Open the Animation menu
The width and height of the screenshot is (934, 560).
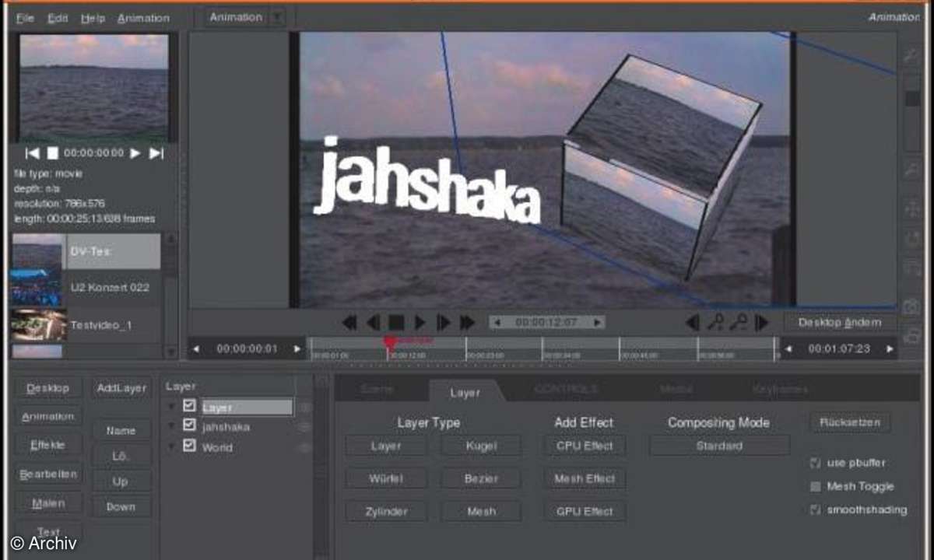coord(143,18)
